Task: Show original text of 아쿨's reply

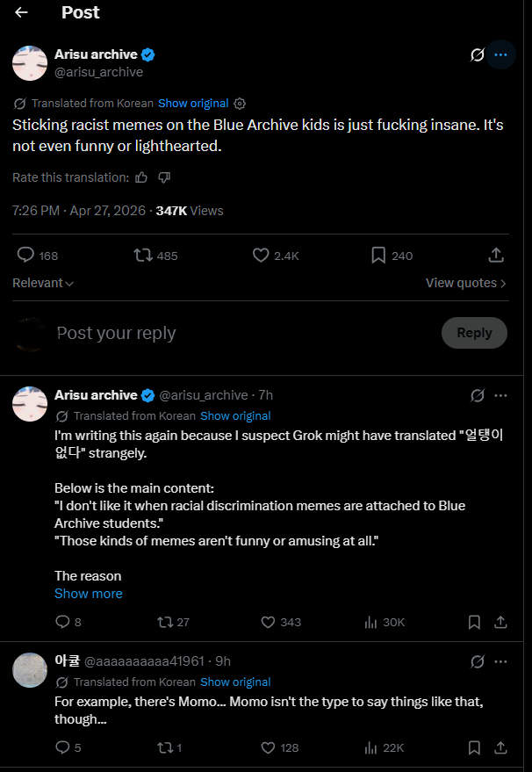Action: tap(235, 682)
